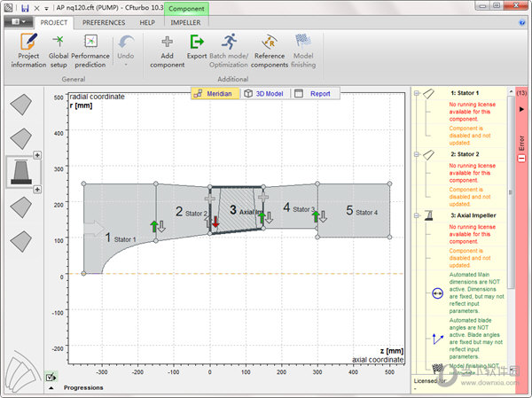Viewport: 532px width, 398px height.
Task: Click white down arrow at impeller outlet
Action: pyautogui.click(x=269, y=217)
